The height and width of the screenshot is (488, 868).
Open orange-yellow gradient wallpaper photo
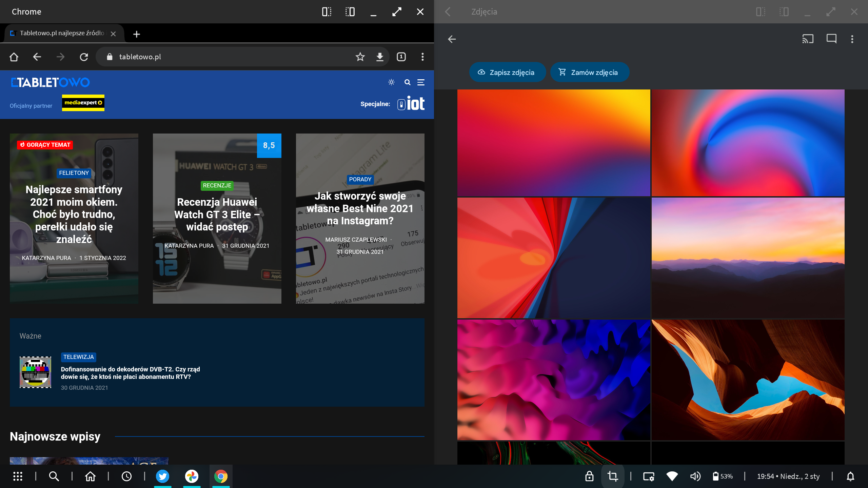click(554, 143)
